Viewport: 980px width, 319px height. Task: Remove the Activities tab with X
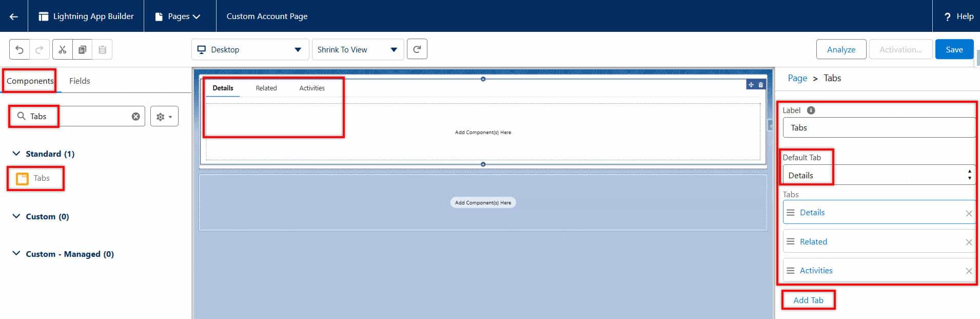coord(969,271)
